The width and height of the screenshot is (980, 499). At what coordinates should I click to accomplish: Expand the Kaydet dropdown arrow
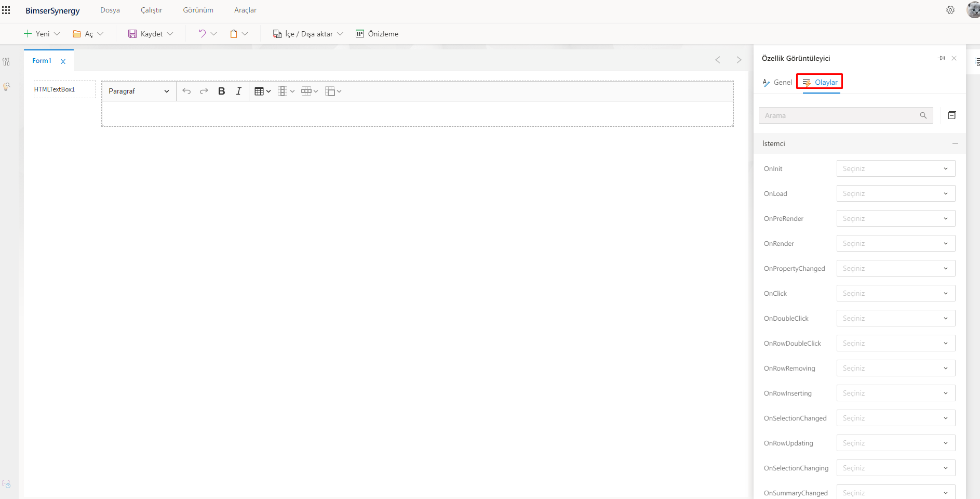170,34
